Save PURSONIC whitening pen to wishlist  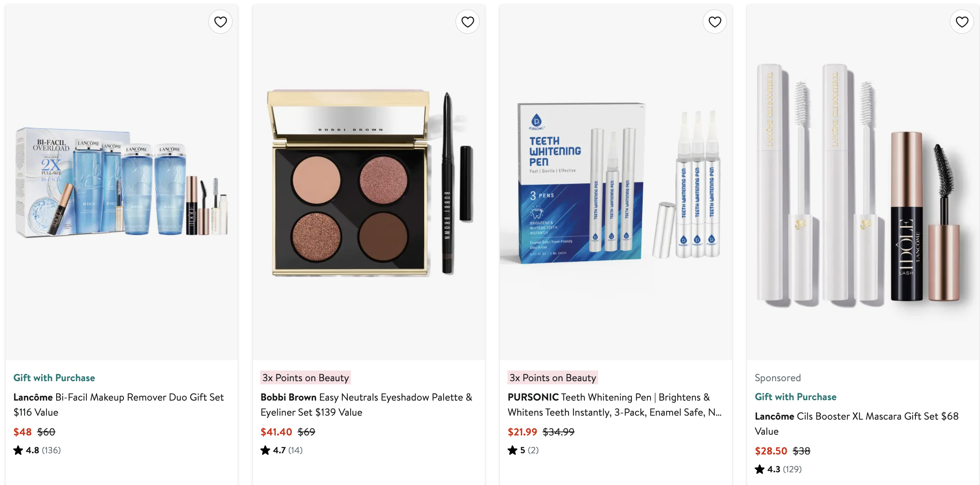[x=715, y=22]
